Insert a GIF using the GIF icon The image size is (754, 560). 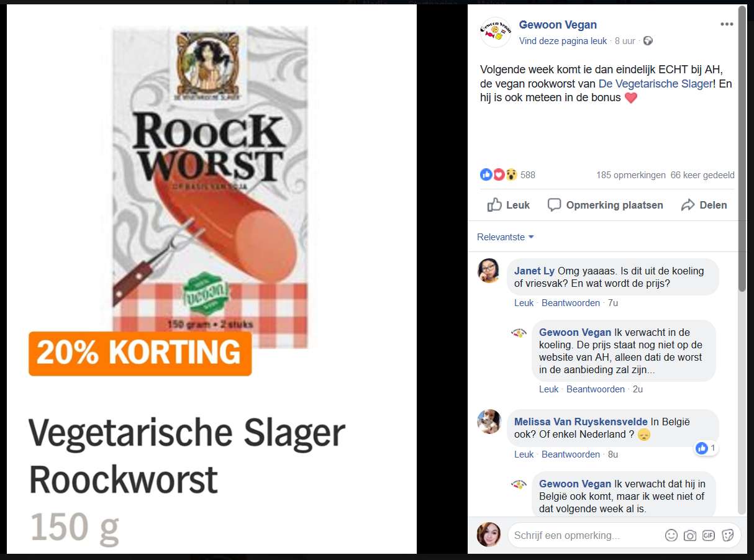pos(709,535)
